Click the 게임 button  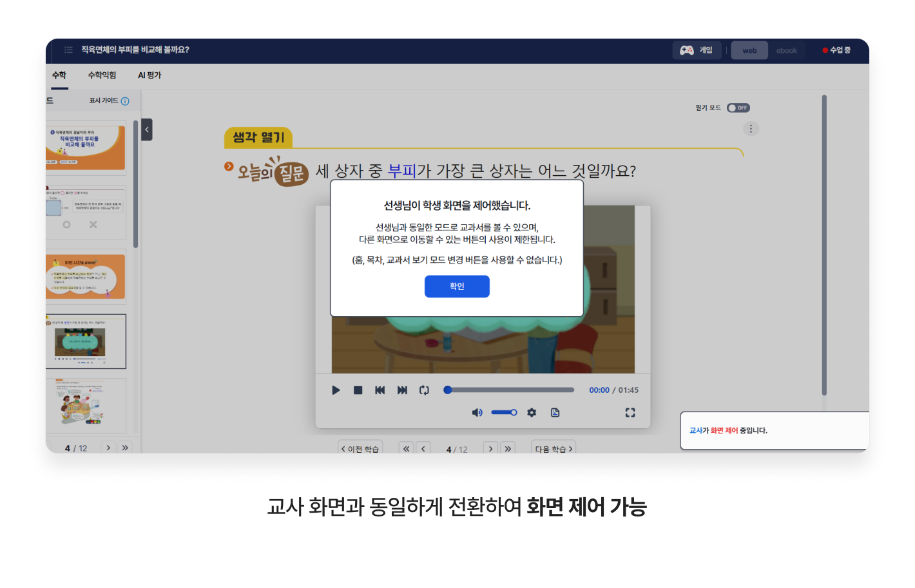click(x=697, y=50)
